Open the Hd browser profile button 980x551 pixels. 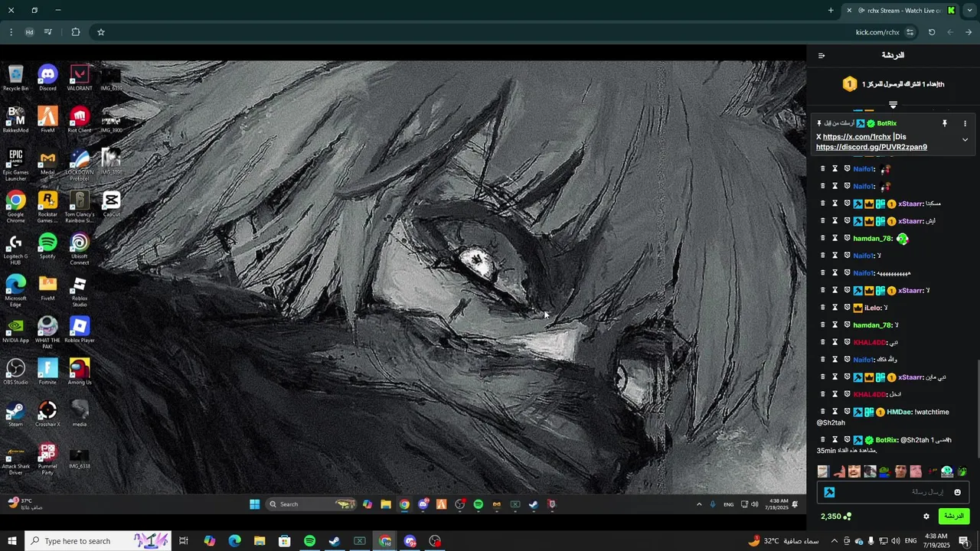click(x=29, y=32)
